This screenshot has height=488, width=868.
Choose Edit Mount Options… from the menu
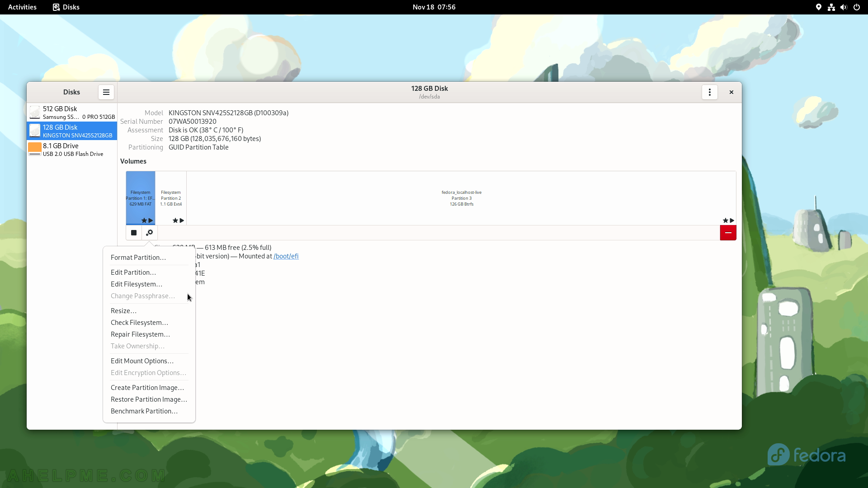[149, 361]
